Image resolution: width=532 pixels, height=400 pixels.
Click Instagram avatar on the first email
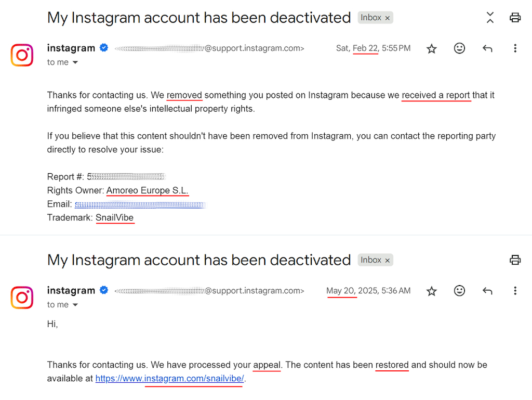pos(22,55)
